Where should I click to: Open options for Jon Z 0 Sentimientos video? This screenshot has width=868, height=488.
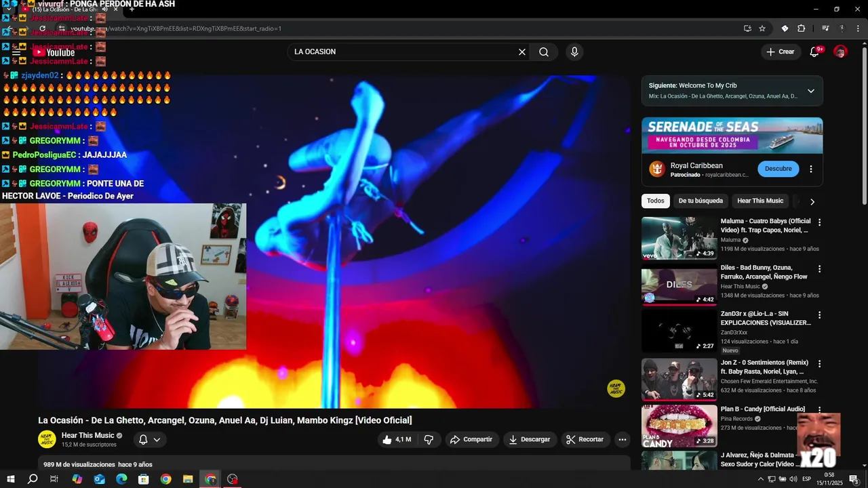[819, 364]
